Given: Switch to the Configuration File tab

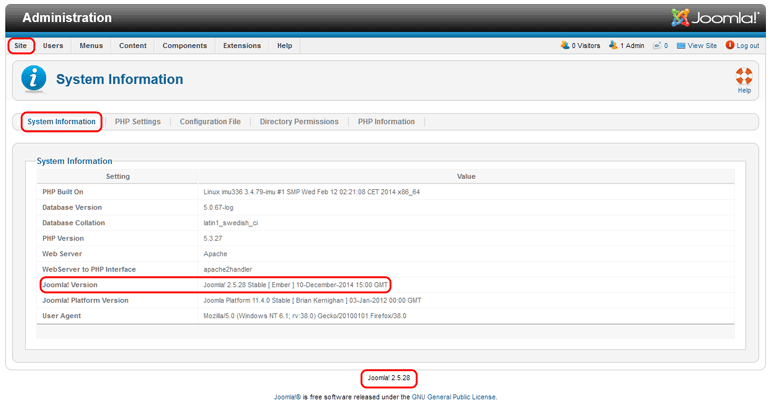Looking at the screenshot, I should coord(210,122).
